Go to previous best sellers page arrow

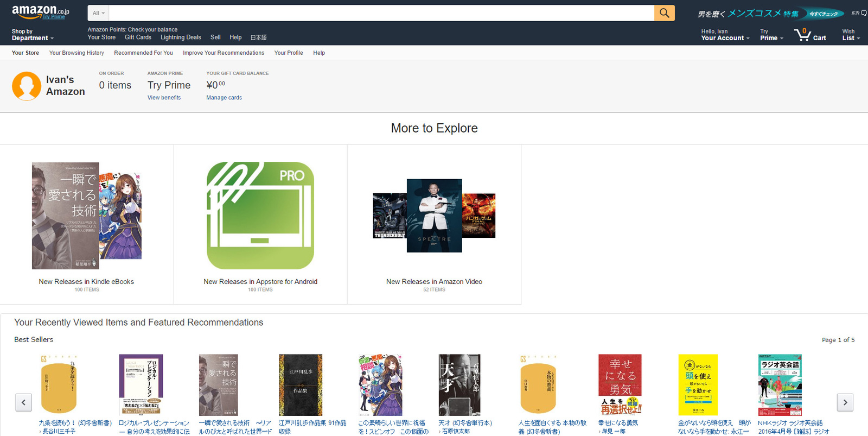coord(23,402)
